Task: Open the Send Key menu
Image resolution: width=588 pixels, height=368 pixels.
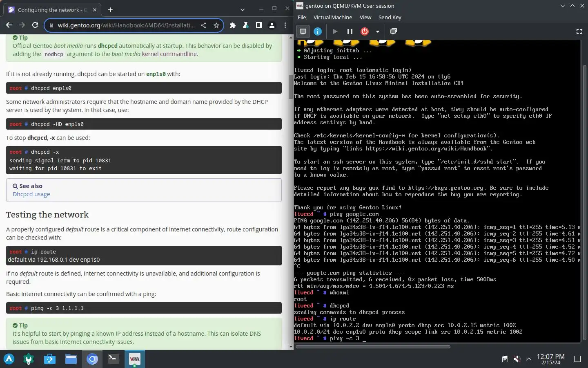Action: point(390,17)
